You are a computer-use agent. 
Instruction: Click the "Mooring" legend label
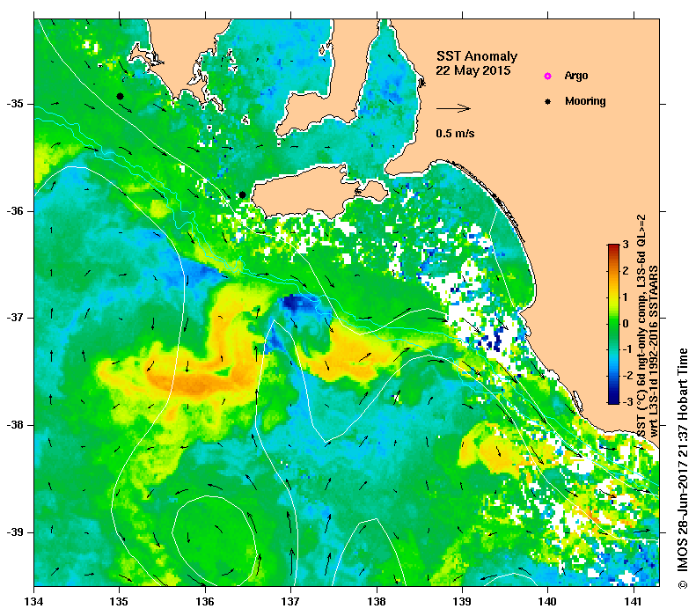[585, 101]
